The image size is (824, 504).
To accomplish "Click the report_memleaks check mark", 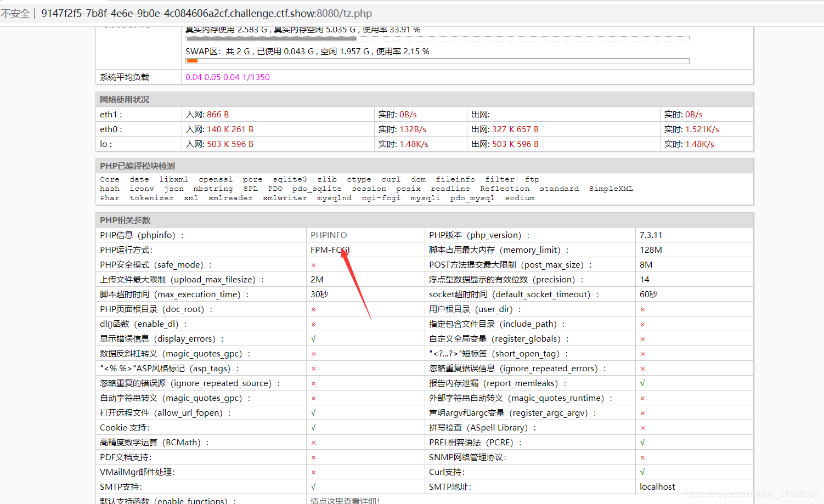I will [x=642, y=383].
